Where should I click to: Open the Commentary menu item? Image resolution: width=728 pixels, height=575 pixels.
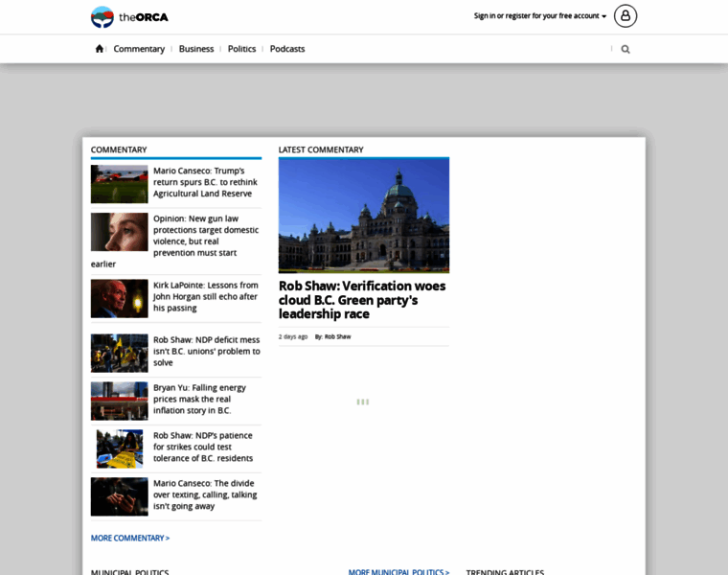pos(139,49)
